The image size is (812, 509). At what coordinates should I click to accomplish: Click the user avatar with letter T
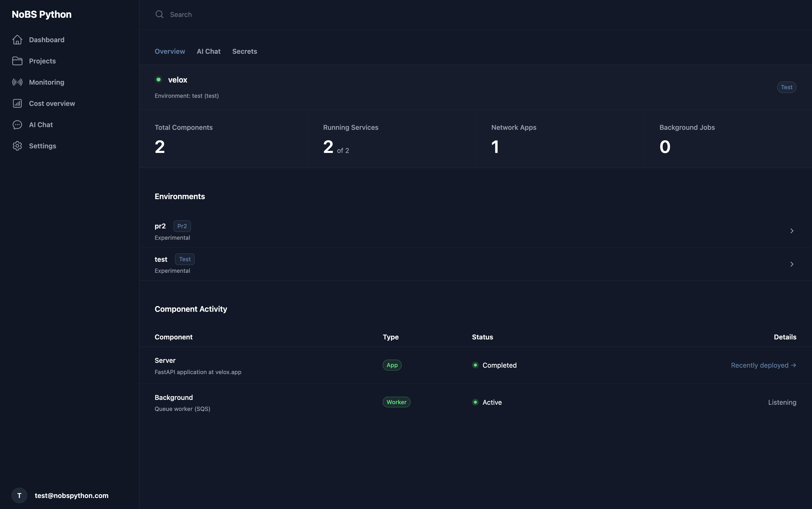19,495
